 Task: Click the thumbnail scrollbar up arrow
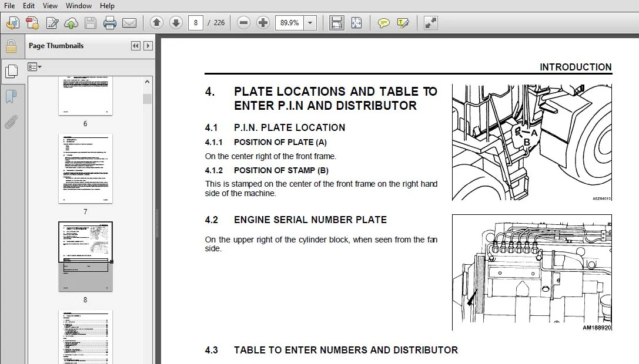pyautogui.click(x=147, y=82)
